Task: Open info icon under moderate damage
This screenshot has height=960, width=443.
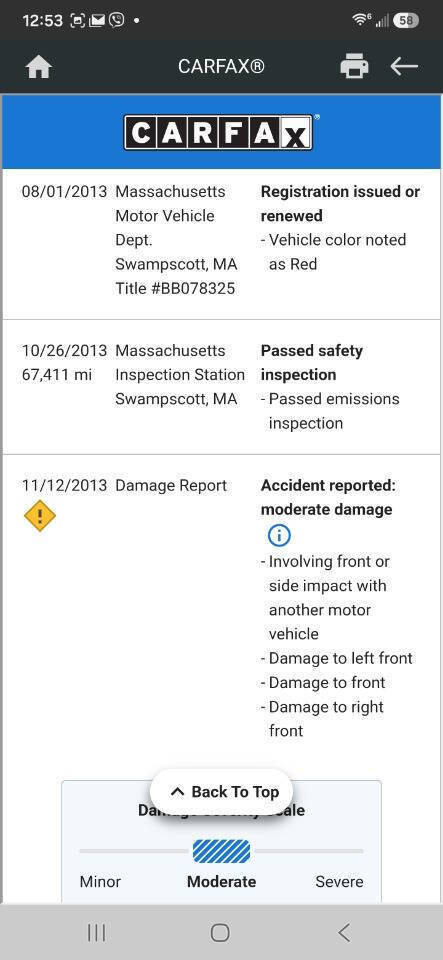Action: point(279,536)
